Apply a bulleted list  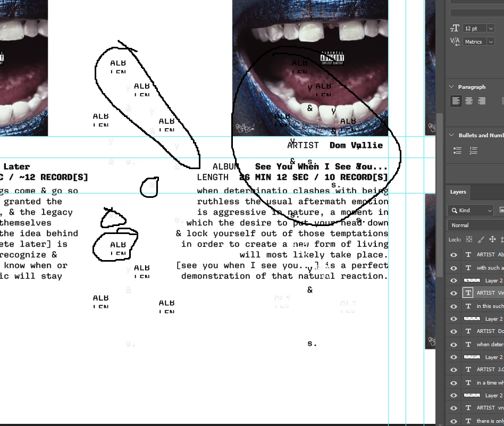click(457, 150)
